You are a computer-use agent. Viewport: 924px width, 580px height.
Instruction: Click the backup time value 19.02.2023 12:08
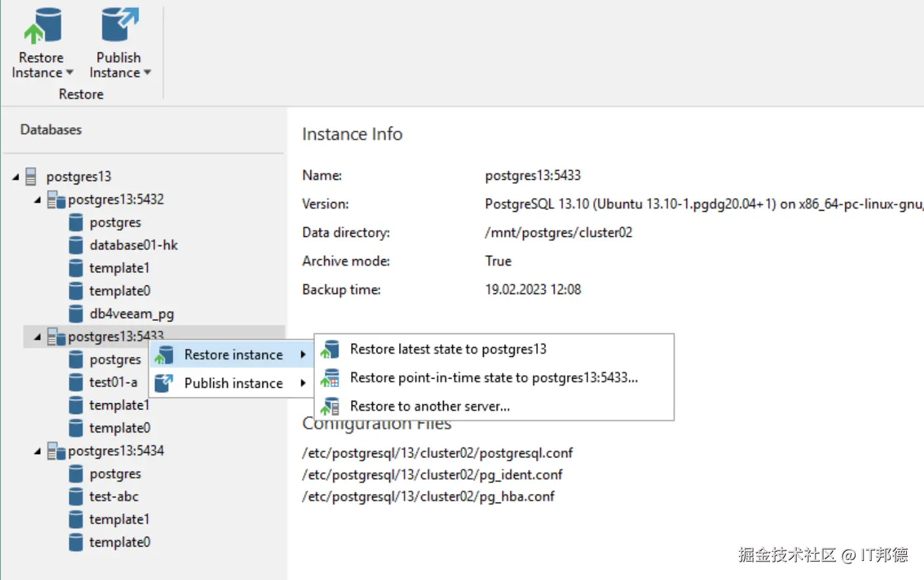click(533, 290)
